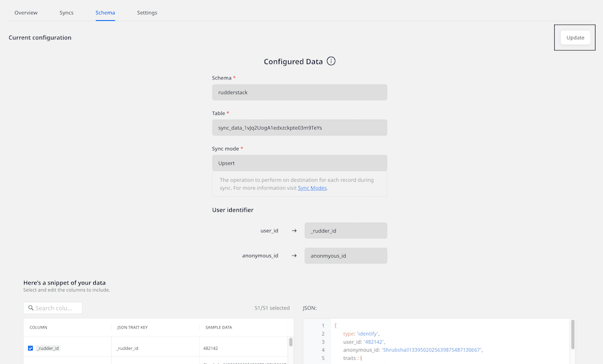The image size is (603, 364).
Task: Open the _rudder_id user identifier dropdown
Action: pyautogui.click(x=345, y=231)
